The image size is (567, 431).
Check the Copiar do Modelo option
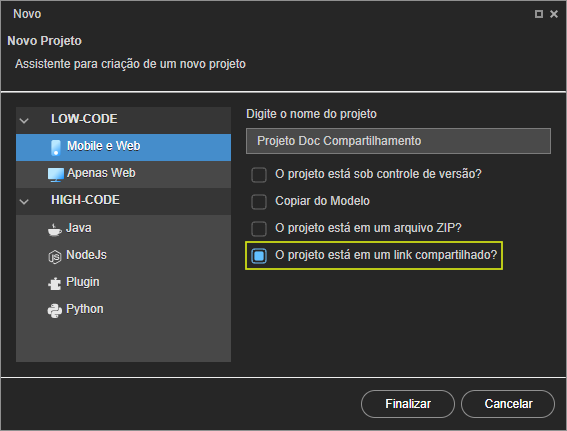click(259, 201)
